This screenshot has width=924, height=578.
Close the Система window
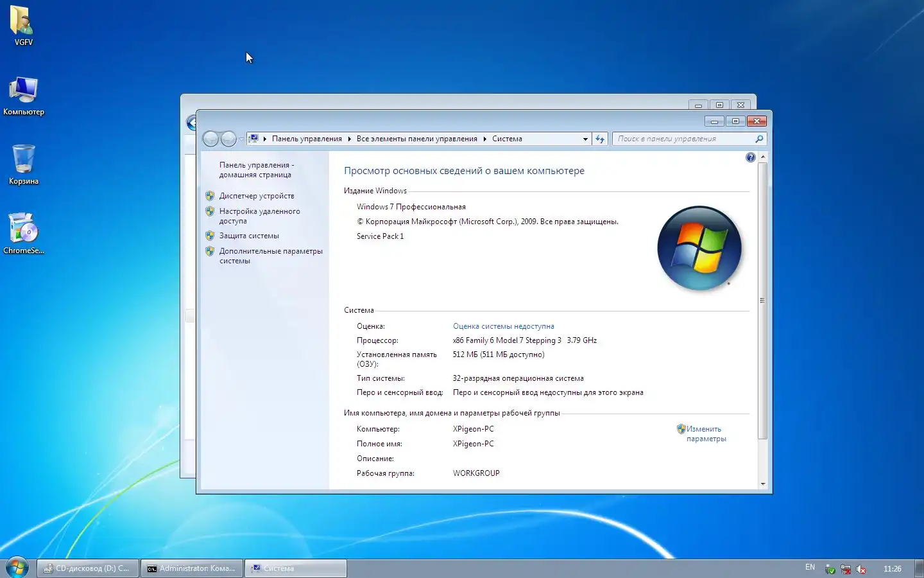pos(757,121)
